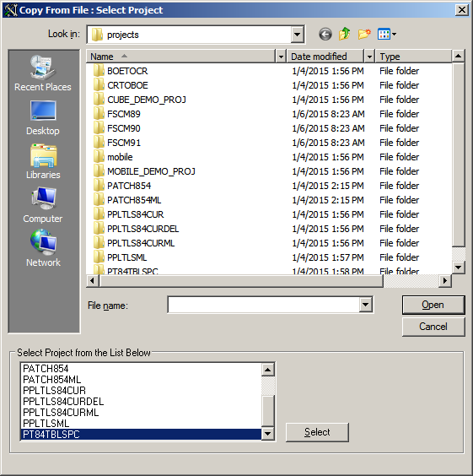
Task: Expand the Look in dropdown
Action: [x=297, y=35]
